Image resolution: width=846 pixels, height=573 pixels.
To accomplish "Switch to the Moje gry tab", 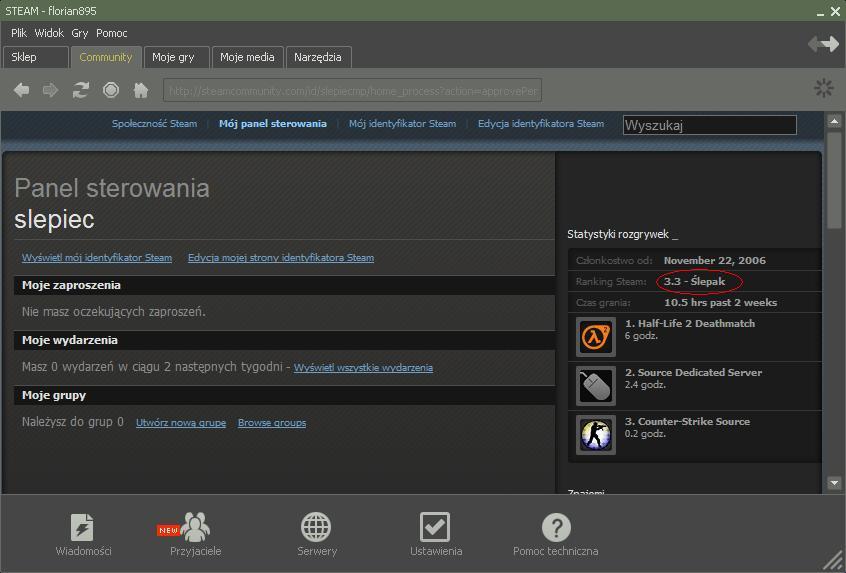I will pyautogui.click(x=173, y=57).
